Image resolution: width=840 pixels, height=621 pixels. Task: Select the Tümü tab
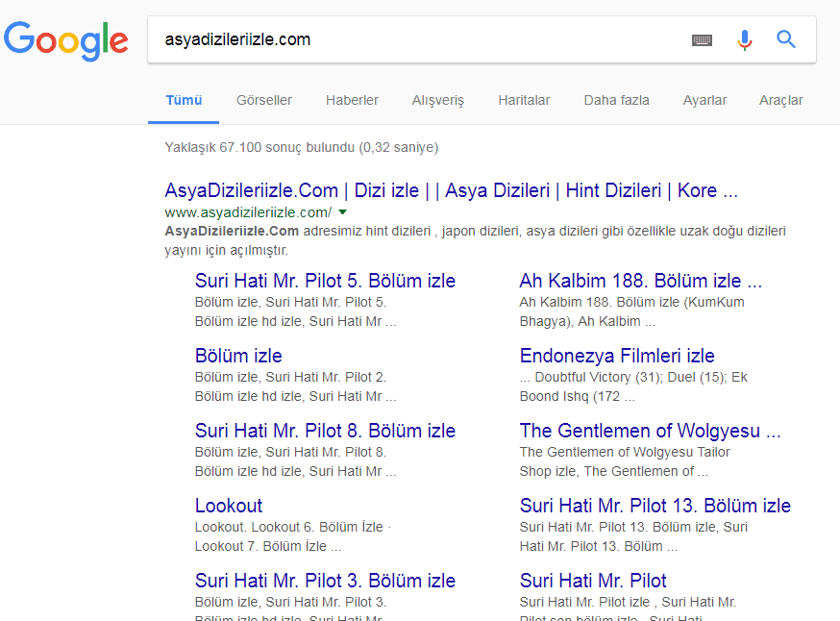coord(184,100)
